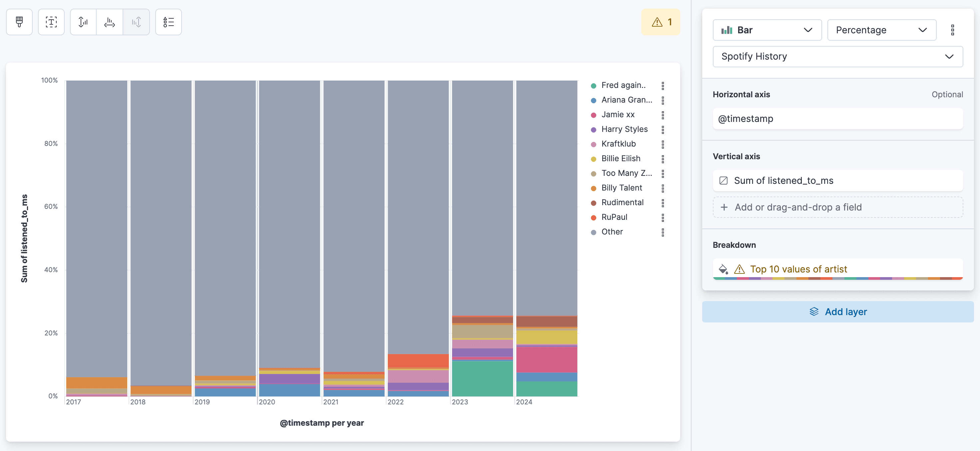Image resolution: width=980 pixels, height=451 pixels.
Task: Click warning triangle inside breakdown field
Action: 739,269
